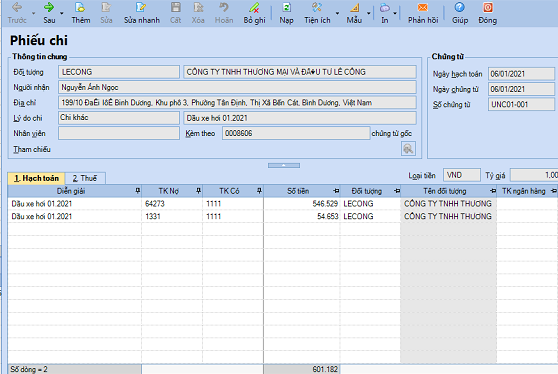This screenshot has height=374, width=558.
Task: Select the 1. Hạch toán tab
Action: (x=36, y=178)
